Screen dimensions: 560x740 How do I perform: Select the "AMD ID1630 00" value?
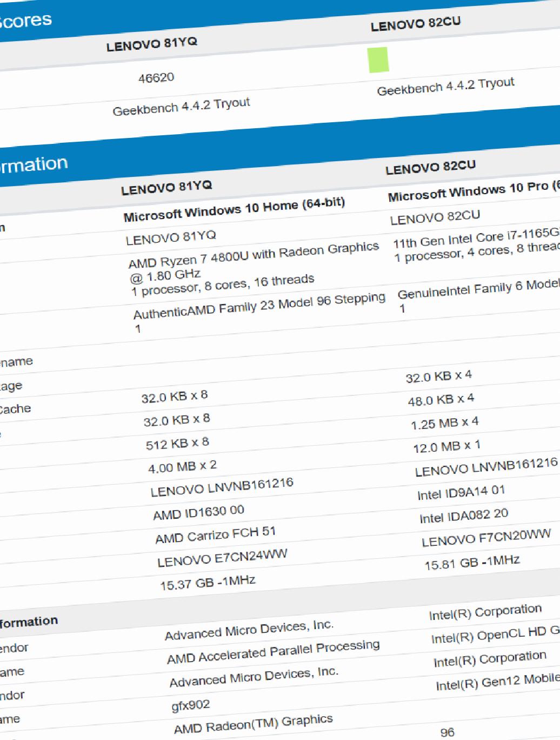click(x=199, y=512)
